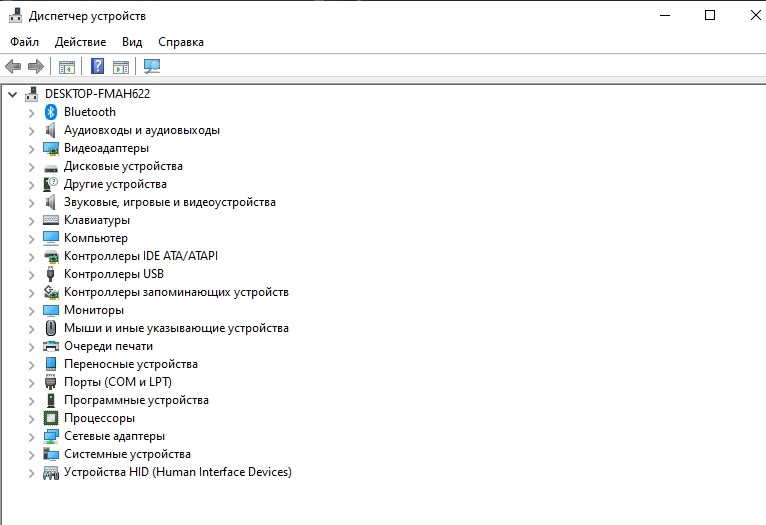The image size is (766, 525).
Task: Select Контроллеры IDE ATA/ATAPI text
Action: (x=141, y=256)
